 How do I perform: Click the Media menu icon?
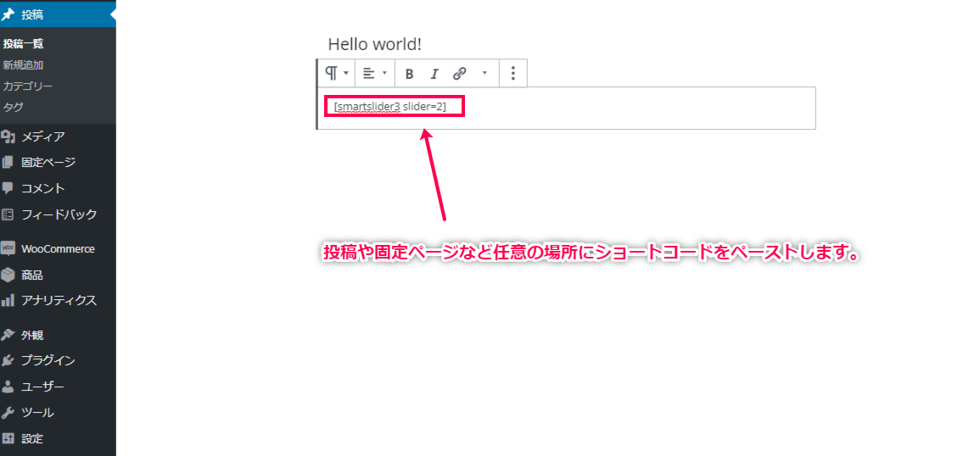click(8, 136)
